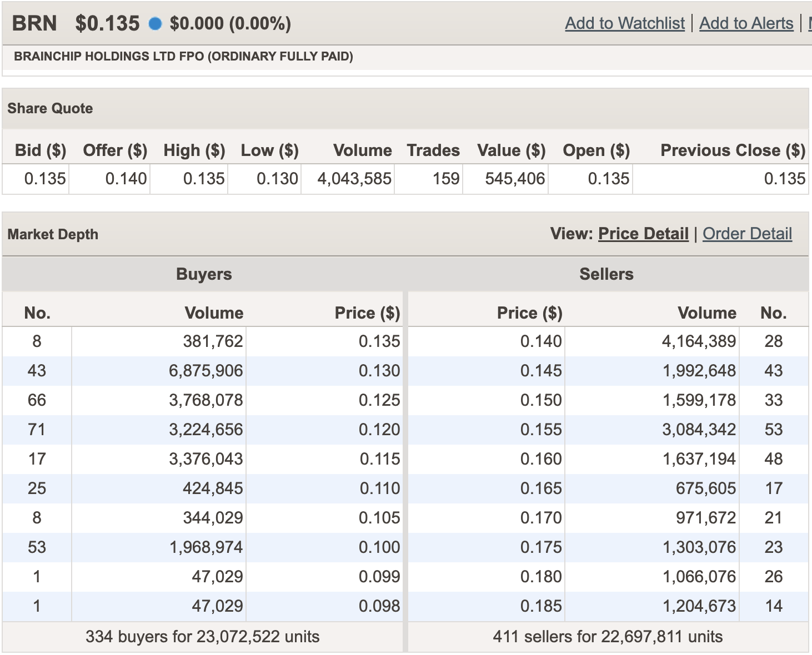Click the blue status dot beside BRN price
This screenshot has height=655, width=812.
(156, 23)
